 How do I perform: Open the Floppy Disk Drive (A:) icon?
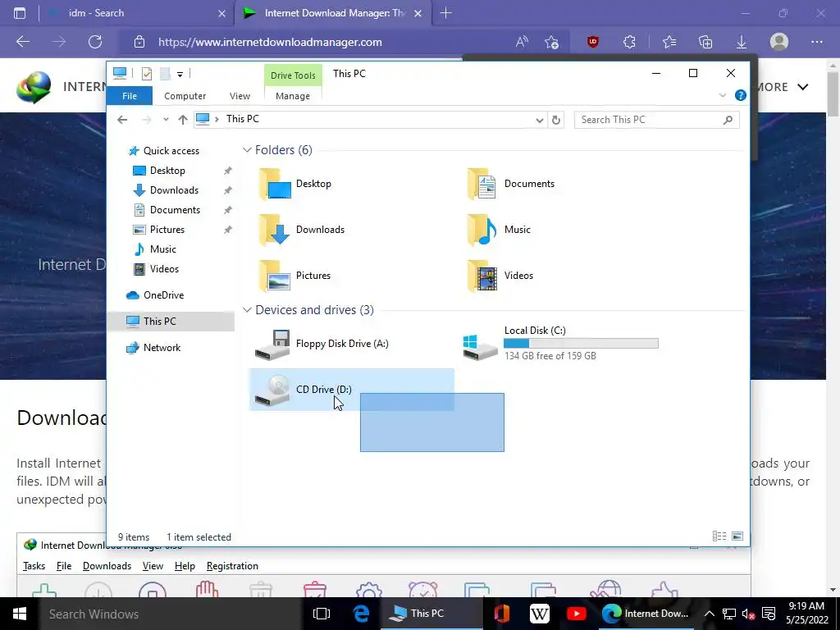[x=272, y=344]
